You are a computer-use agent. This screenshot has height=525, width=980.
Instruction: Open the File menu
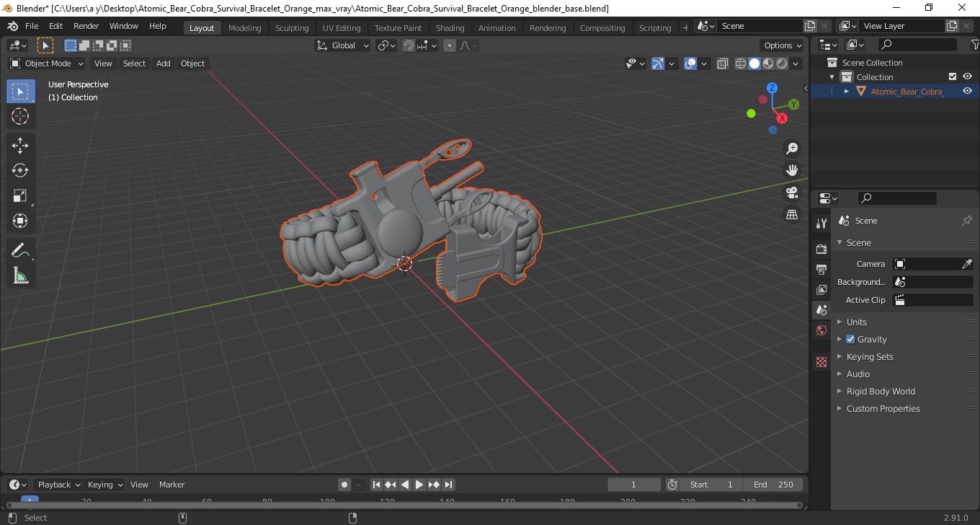point(32,26)
